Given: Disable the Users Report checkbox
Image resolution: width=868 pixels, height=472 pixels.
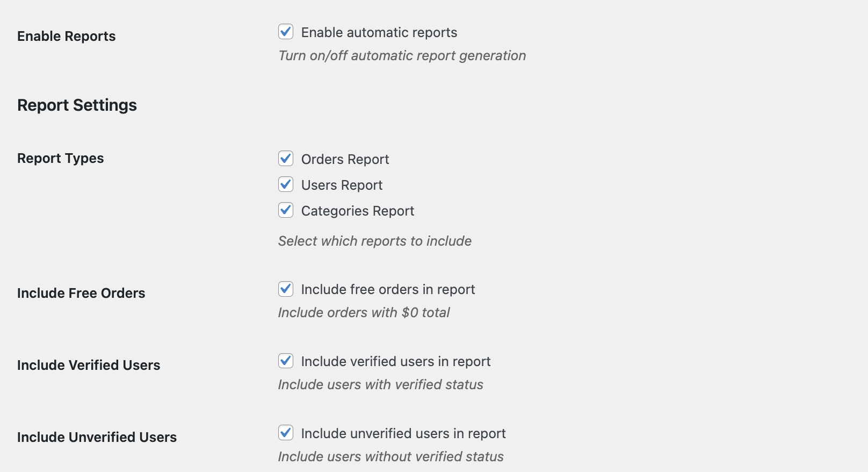Looking at the screenshot, I should point(286,184).
